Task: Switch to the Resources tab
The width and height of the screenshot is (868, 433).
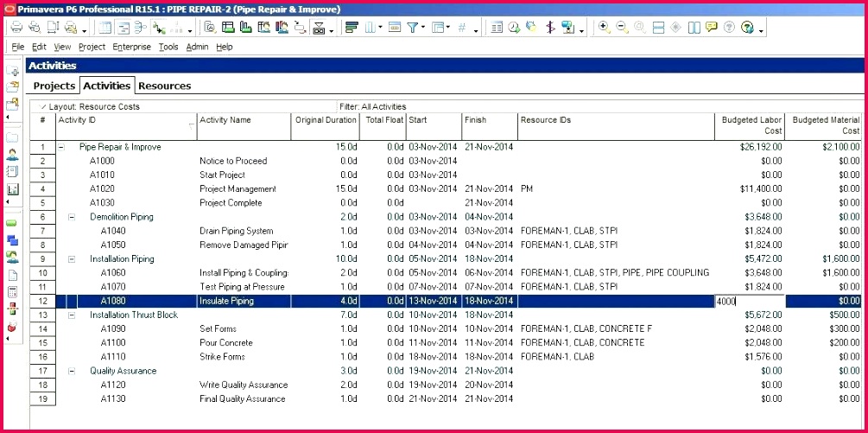Action: [164, 86]
